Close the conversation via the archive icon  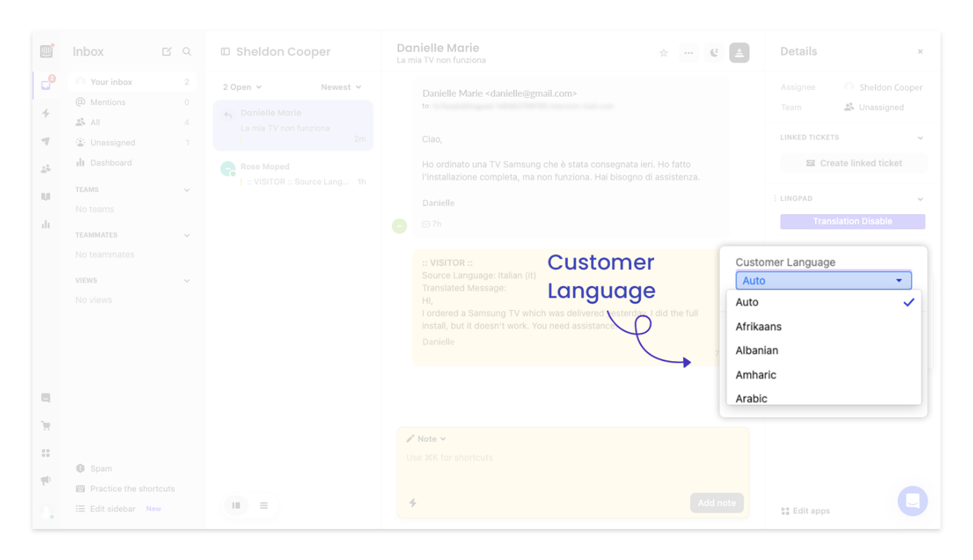739,52
